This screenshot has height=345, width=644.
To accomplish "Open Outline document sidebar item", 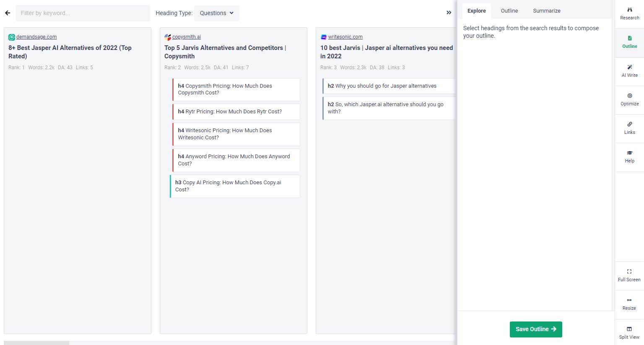I will pos(629,42).
